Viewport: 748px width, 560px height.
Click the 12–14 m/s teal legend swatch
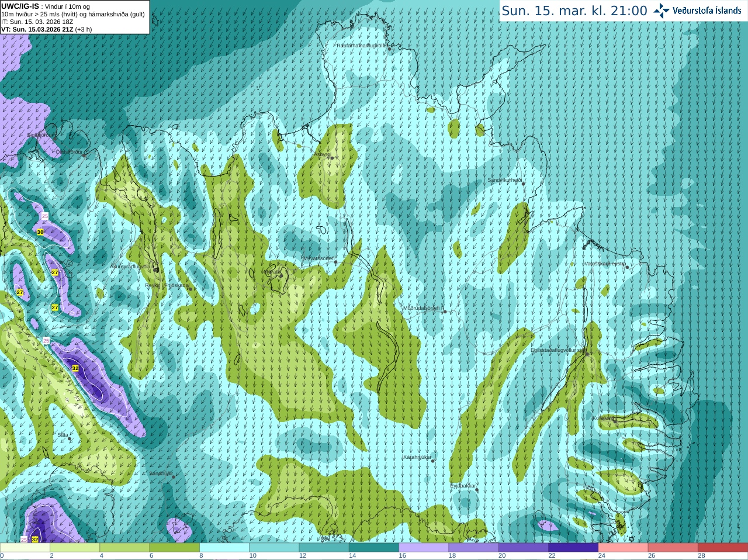(x=324, y=548)
